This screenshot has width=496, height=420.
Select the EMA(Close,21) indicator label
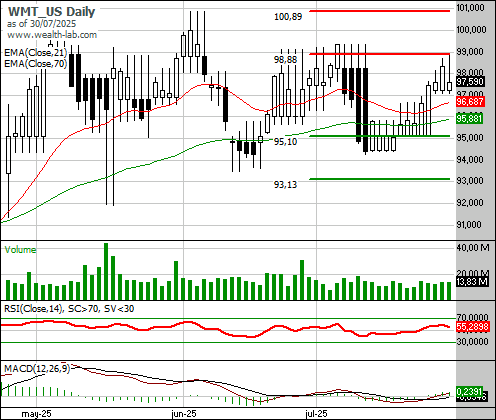pos(36,53)
